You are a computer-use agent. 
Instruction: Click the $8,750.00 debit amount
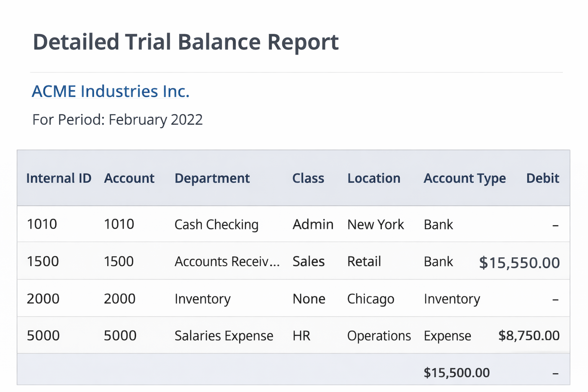click(x=529, y=335)
